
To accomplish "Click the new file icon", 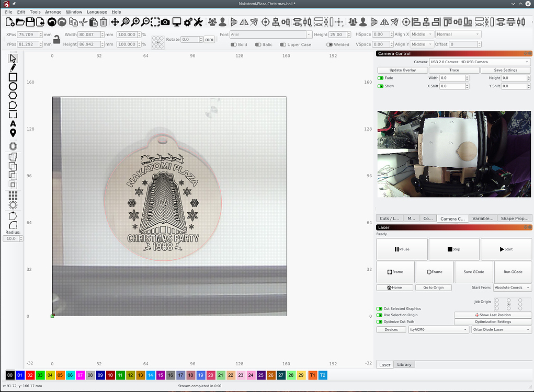I will pos(10,22).
